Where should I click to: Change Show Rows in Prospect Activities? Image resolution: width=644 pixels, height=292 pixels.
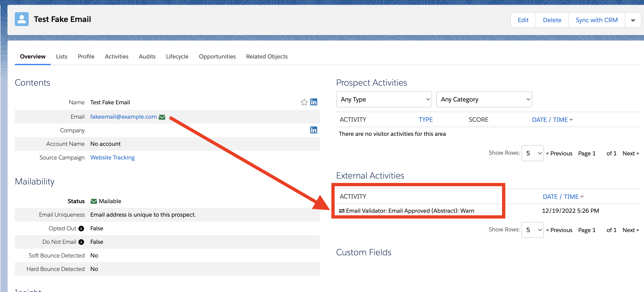[532, 153]
